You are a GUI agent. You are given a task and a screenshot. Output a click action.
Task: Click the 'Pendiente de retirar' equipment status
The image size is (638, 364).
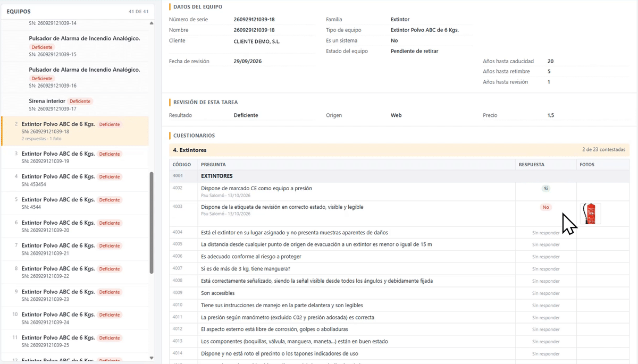[x=415, y=51]
